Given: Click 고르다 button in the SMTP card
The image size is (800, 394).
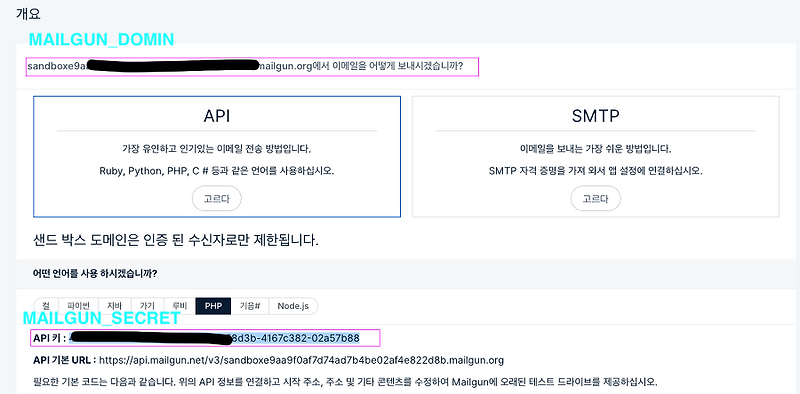Looking at the screenshot, I should pyautogui.click(x=595, y=199).
